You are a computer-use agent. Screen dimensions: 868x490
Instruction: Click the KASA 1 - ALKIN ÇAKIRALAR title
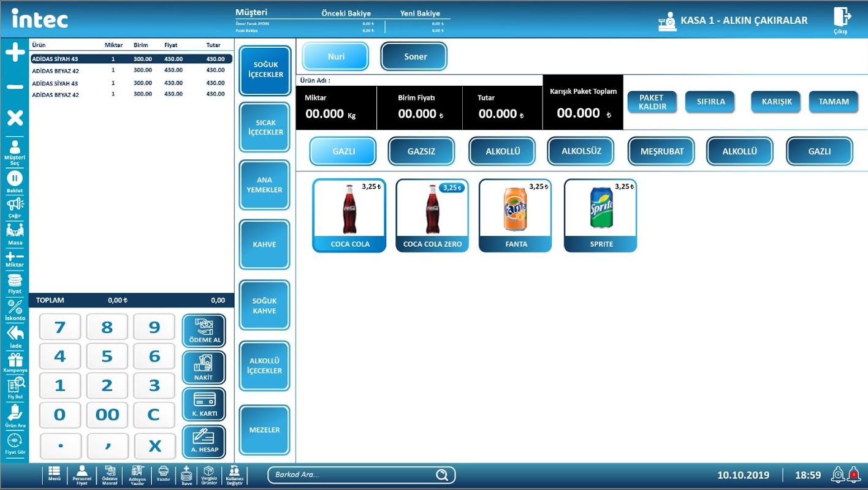(744, 20)
